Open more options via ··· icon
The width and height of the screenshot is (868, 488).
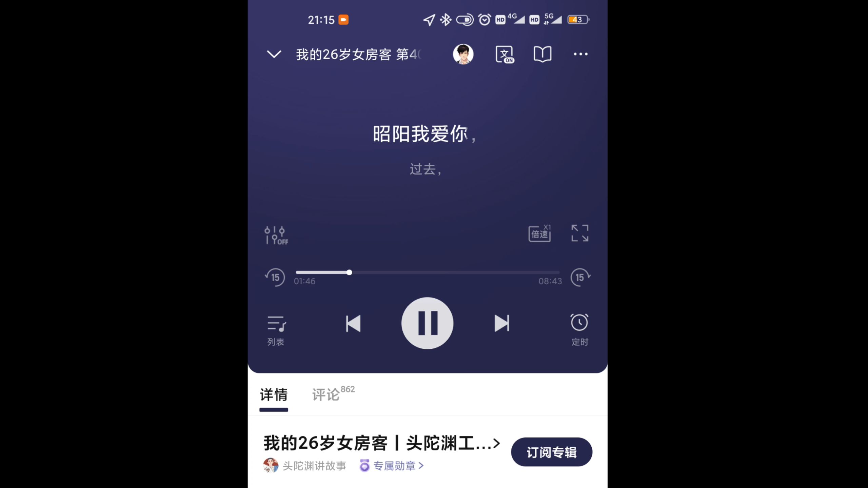pos(581,54)
